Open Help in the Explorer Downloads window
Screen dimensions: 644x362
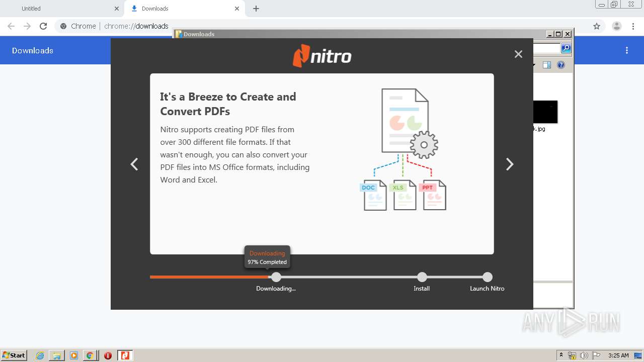point(561,65)
